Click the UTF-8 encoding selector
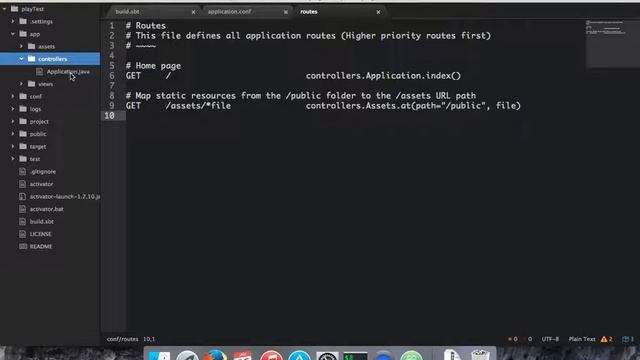The image size is (640, 360). click(x=550, y=339)
